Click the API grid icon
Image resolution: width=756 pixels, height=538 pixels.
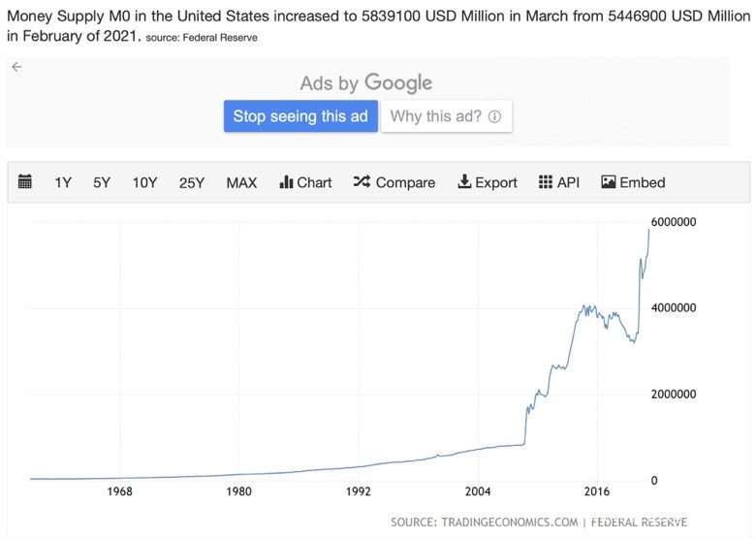pos(546,182)
